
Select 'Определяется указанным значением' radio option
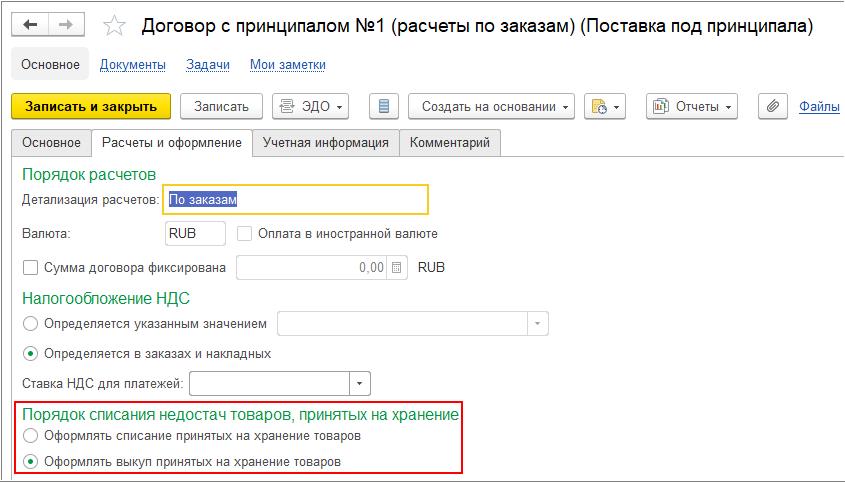click(x=30, y=324)
